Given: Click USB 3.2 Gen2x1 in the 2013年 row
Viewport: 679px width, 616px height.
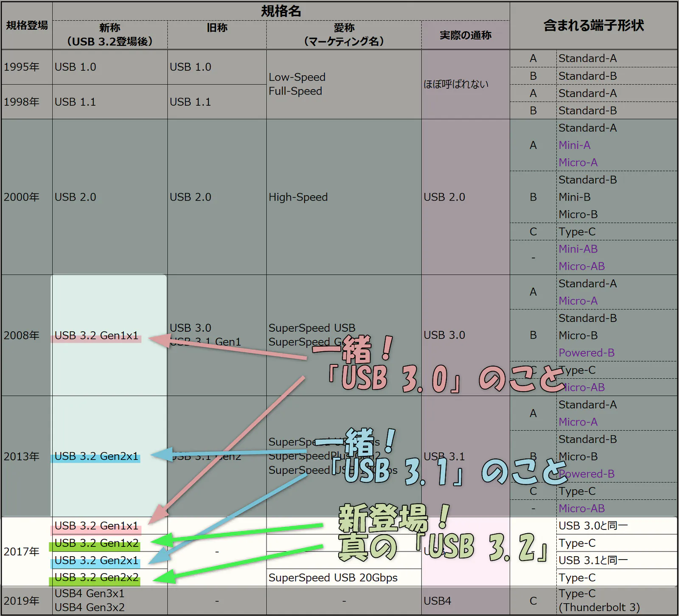Looking at the screenshot, I should click(97, 456).
